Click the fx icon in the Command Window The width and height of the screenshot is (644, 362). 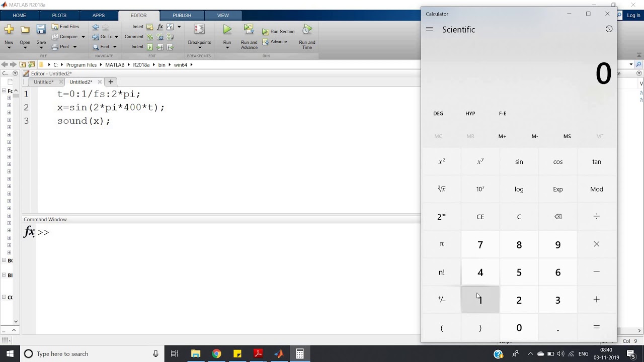tap(30, 232)
